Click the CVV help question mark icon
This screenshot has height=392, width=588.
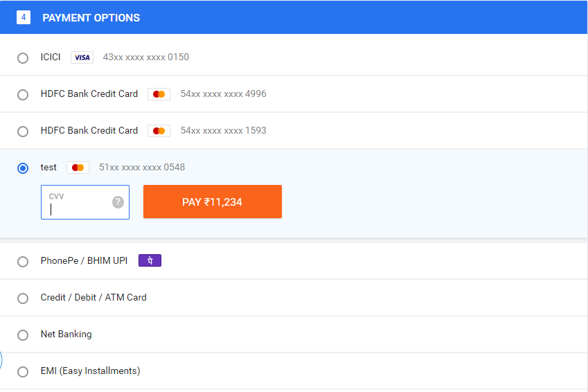[x=118, y=202]
